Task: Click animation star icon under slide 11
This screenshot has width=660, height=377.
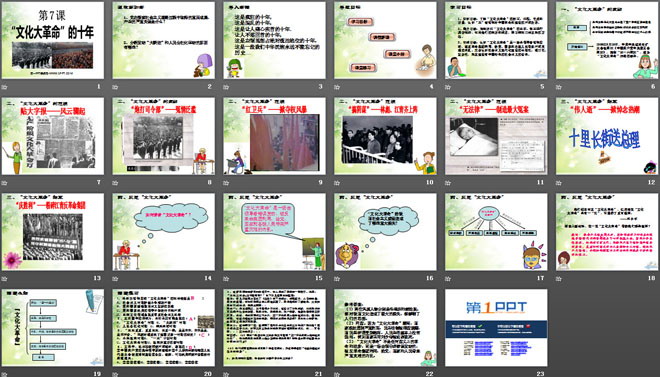Action: [x=448, y=183]
